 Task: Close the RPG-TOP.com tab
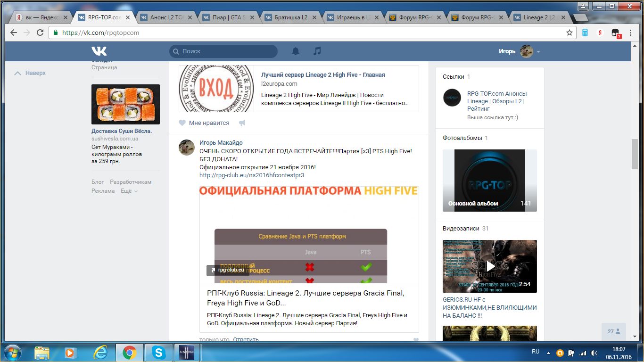128,17
